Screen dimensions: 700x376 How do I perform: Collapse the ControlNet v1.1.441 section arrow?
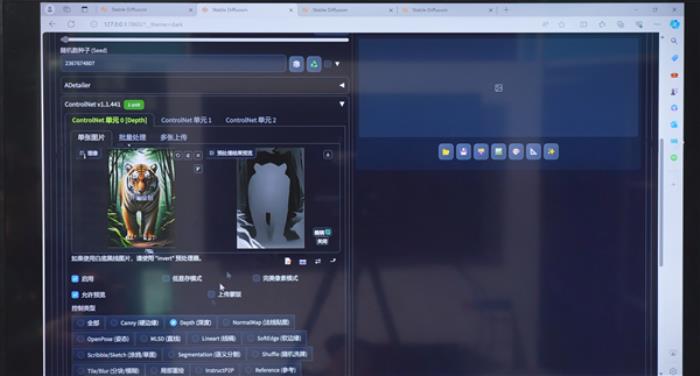click(x=342, y=104)
